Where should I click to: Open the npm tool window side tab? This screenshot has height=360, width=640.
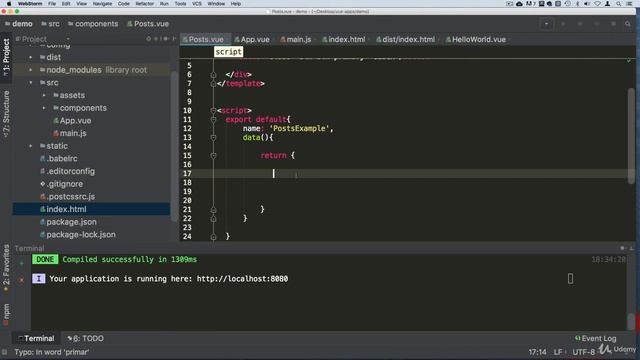(6, 314)
